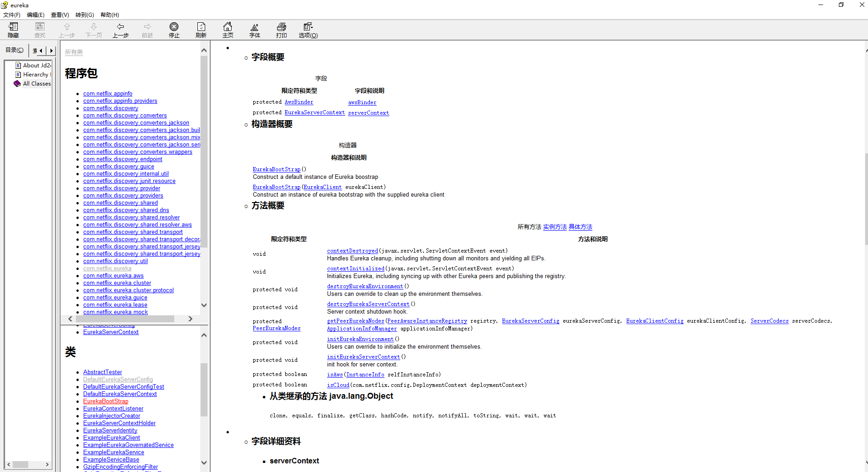
Task: Open Options (选项) toolbar icon
Action: [x=308, y=27]
